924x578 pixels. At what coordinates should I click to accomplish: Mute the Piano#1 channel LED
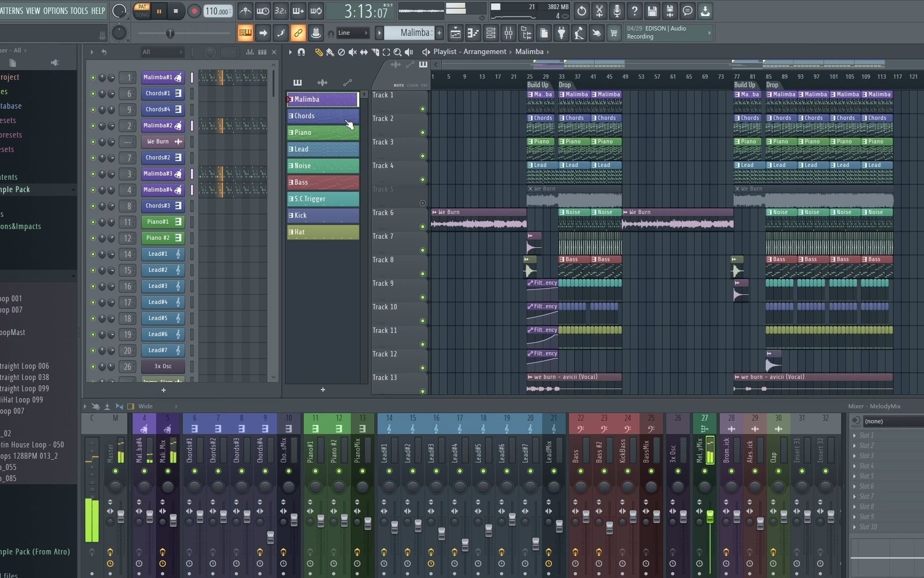coord(93,222)
